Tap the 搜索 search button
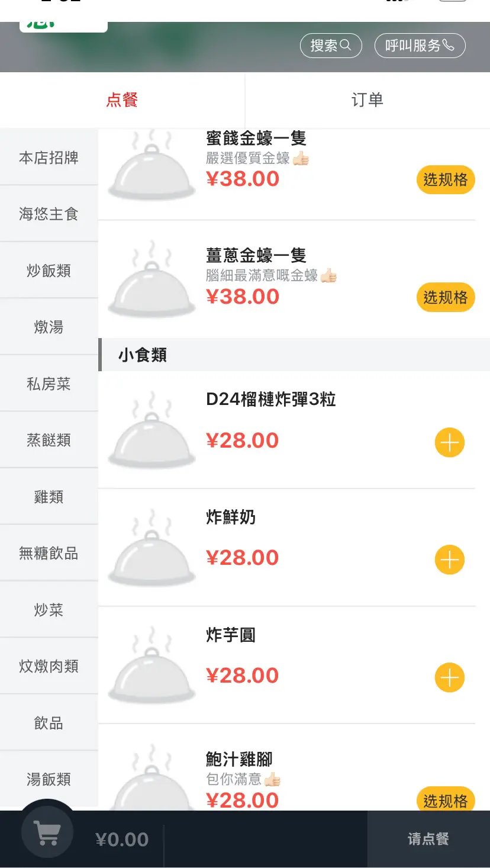Viewport: 490px width, 868px height. coord(330,46)
